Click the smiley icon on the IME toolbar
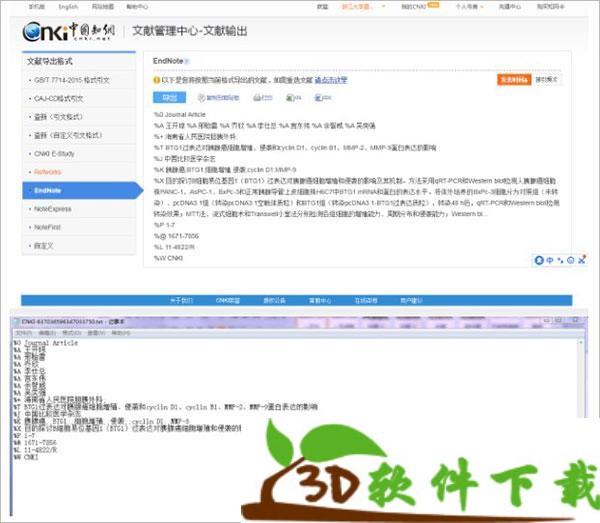The width and height of the screenshot is (600, 523). coord(571,260)
